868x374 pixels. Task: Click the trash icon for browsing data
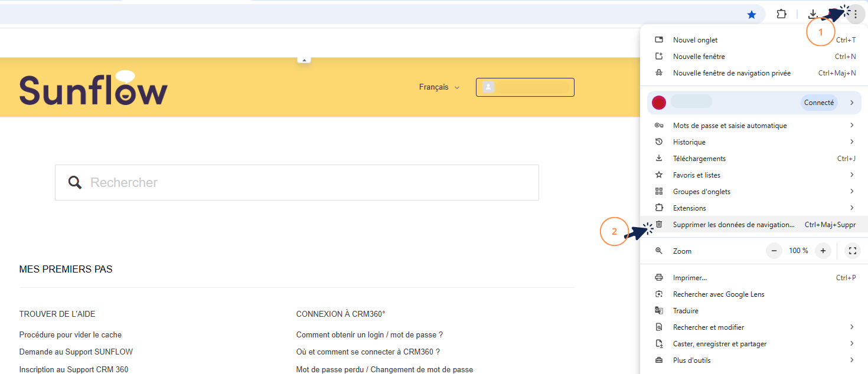click(659, 224)
